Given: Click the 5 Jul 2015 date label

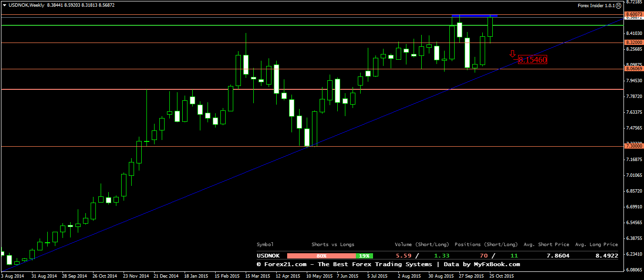Looking at the screenshot, I should coord(377,276).
